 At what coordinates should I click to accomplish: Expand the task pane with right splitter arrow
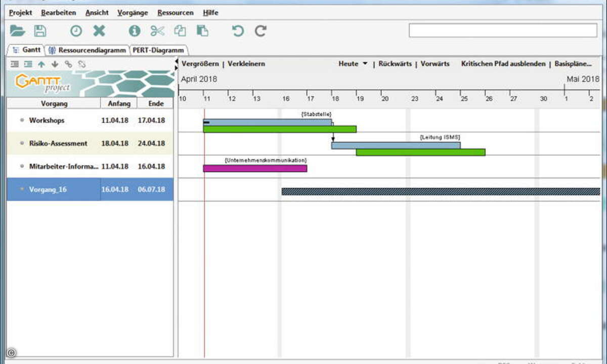coord(177,67)
